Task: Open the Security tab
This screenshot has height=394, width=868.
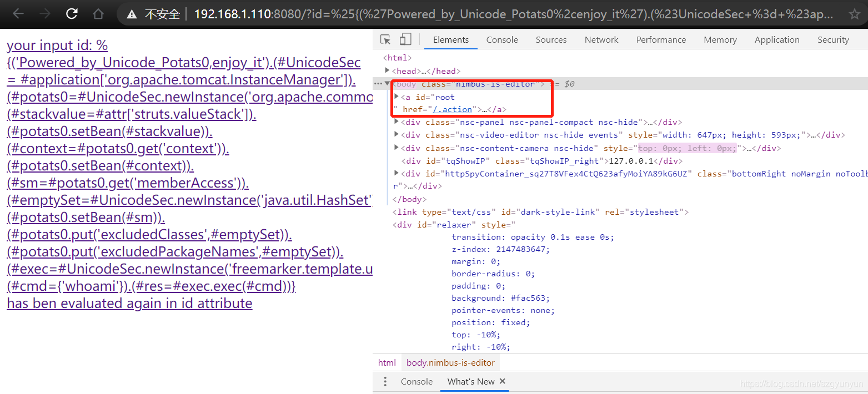Action: click(833, 40)
